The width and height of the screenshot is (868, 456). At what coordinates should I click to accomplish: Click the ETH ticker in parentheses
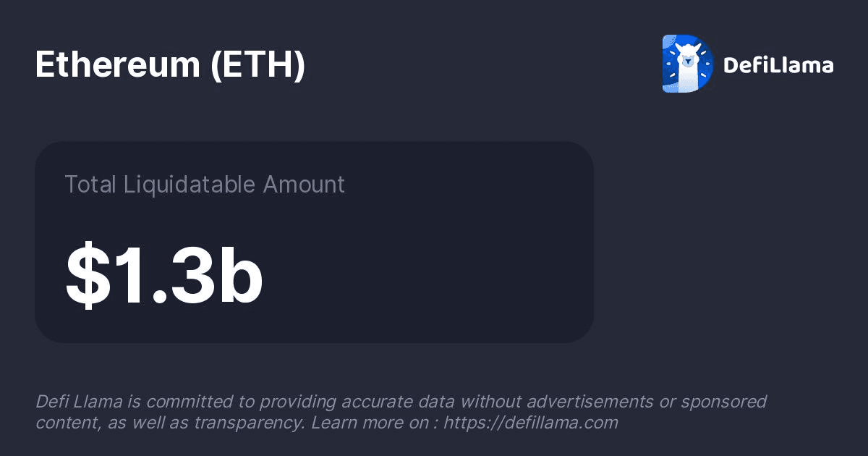click(x=258, y=65)
